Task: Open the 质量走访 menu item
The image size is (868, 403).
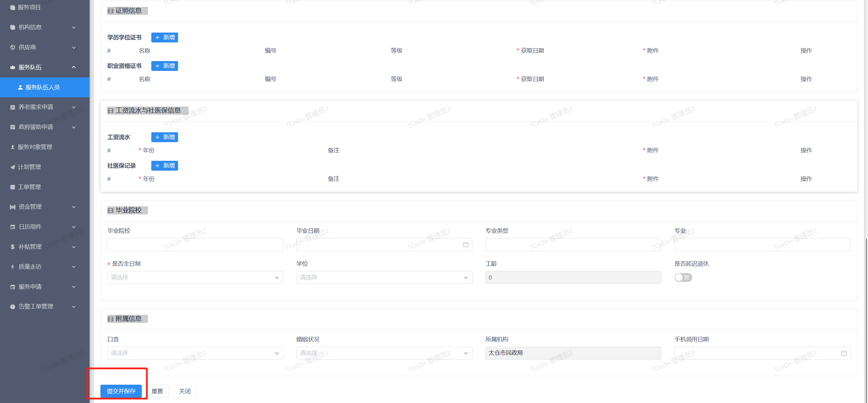Action: coord(45,267)
